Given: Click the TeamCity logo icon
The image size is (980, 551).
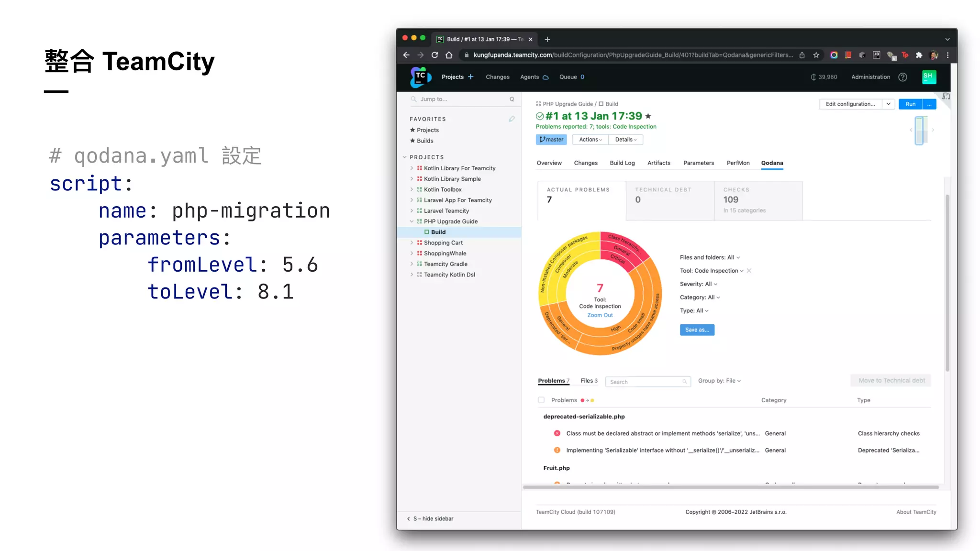Looking at the screenshot, I should pyautogui.click(x=420, y=77).
